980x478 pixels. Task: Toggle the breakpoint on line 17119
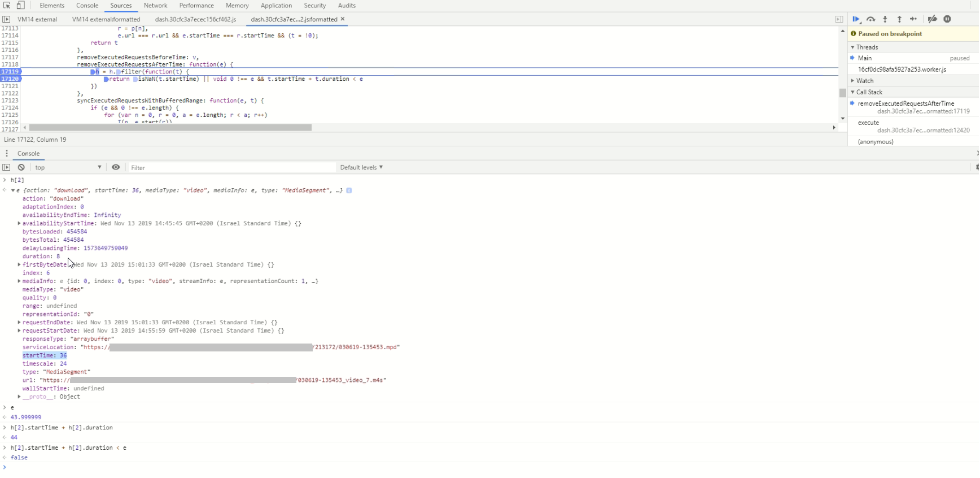(10, 72)
